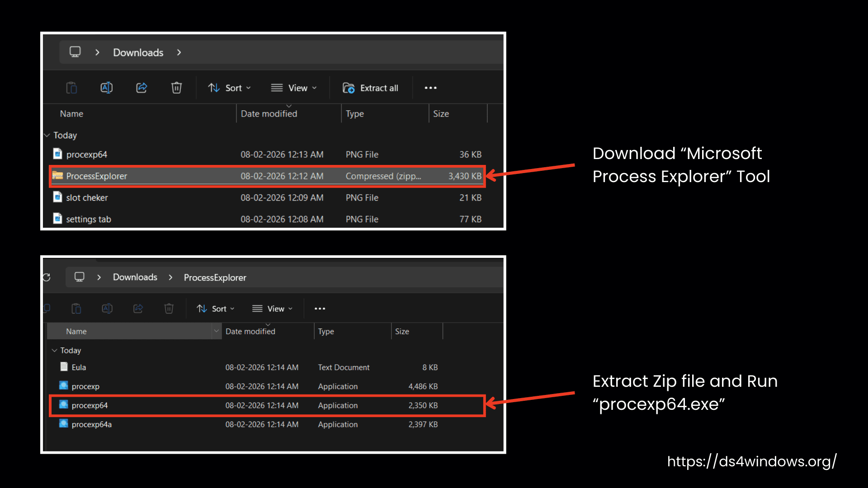Click chevron before Downloads in upper address bar
Screen dimensions: 868x488
pyautogui.click(x=97, y=52)
